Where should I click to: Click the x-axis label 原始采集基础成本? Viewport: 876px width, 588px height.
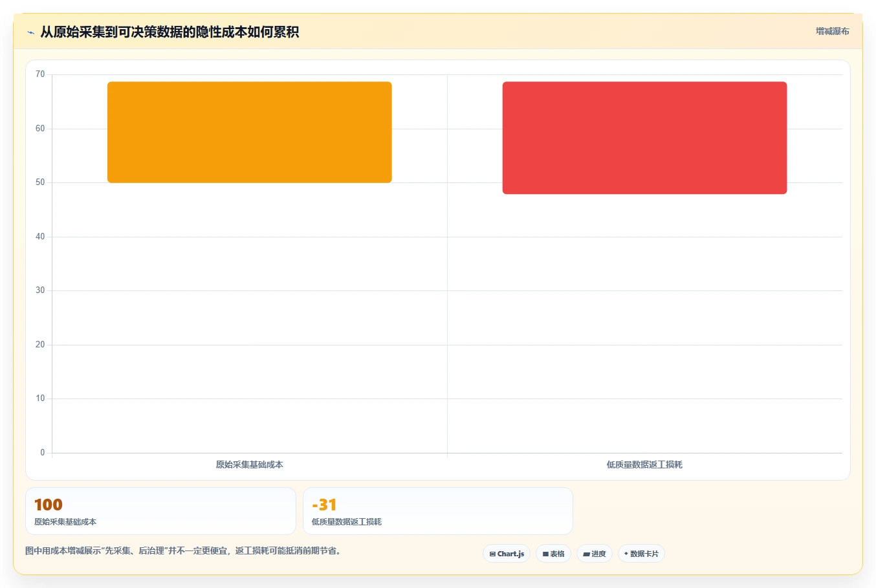coord(250,464)
